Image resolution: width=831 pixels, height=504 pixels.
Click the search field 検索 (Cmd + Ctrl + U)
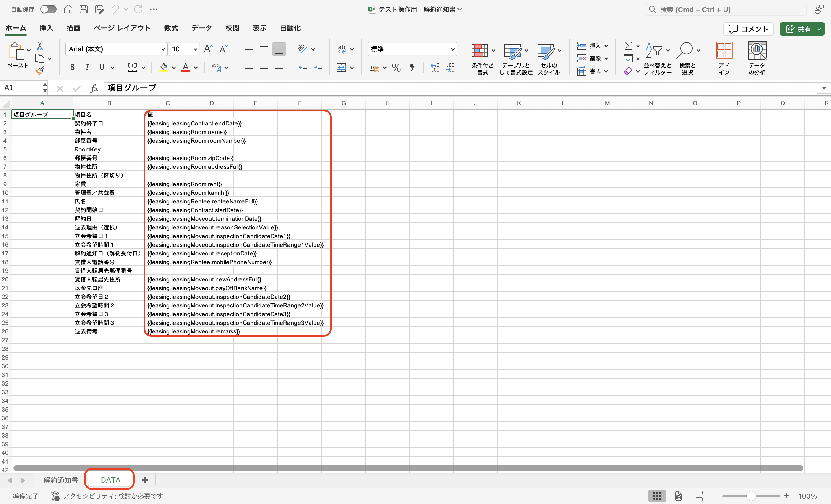click(726, 10)
